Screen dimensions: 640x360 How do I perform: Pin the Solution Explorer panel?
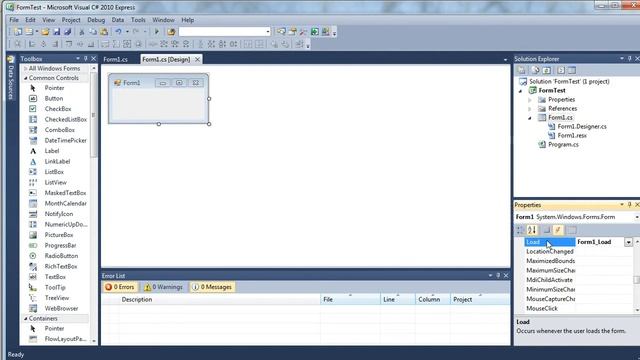coord(629,59)
